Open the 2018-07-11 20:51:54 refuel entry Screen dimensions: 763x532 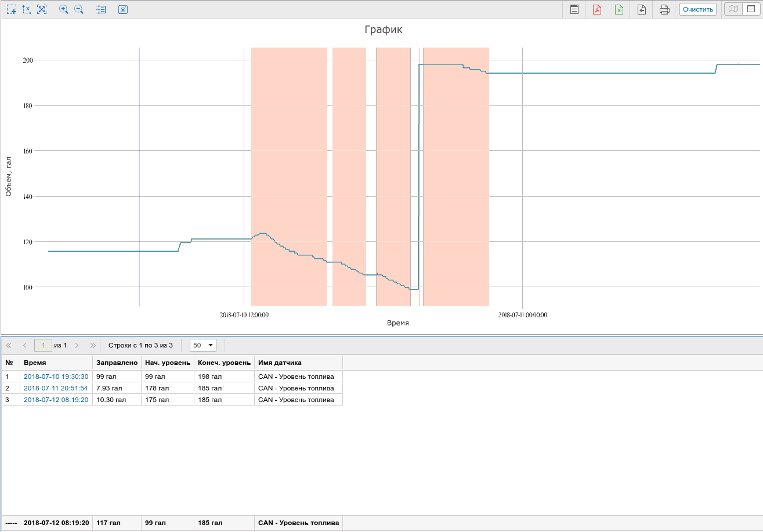coord(56,388)
